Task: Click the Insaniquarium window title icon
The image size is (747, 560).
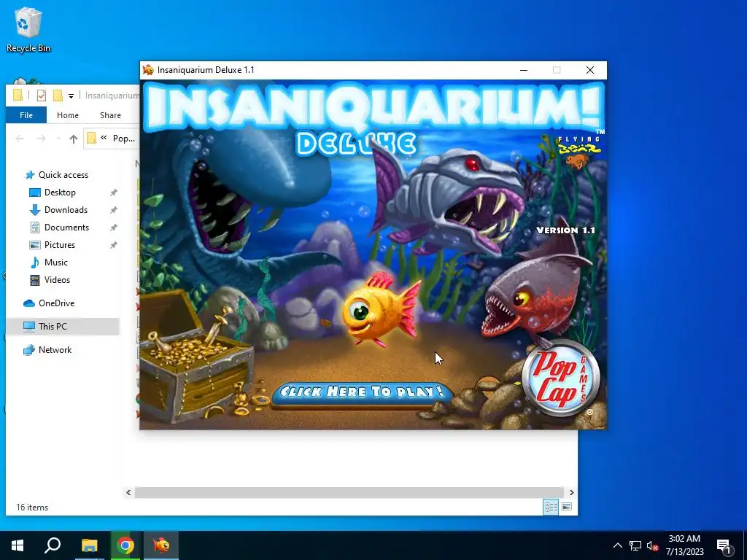Action: coord(148,70)
